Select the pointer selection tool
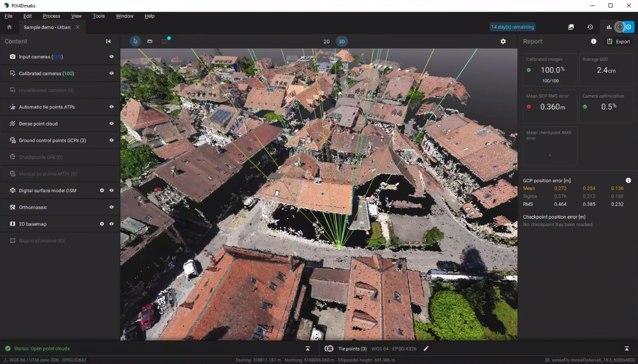Image resolution: width=638 pixels, height=364 pixels. (x=135, y=41)
